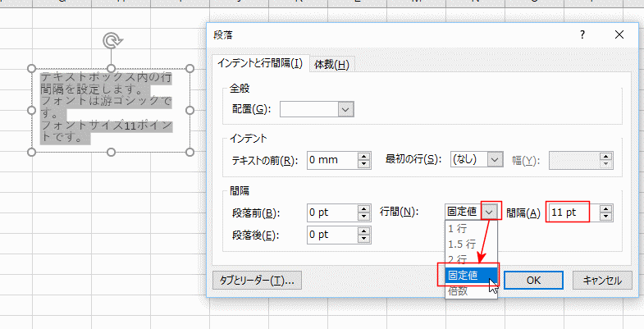Click right-middle text box resize handle
This screenshot has width=644, height=329.
(190, 111)
